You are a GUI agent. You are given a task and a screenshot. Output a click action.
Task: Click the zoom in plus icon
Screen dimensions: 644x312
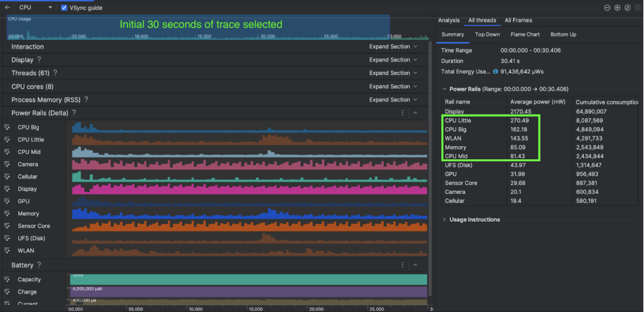pyautogui.click(x=617, y=8)
